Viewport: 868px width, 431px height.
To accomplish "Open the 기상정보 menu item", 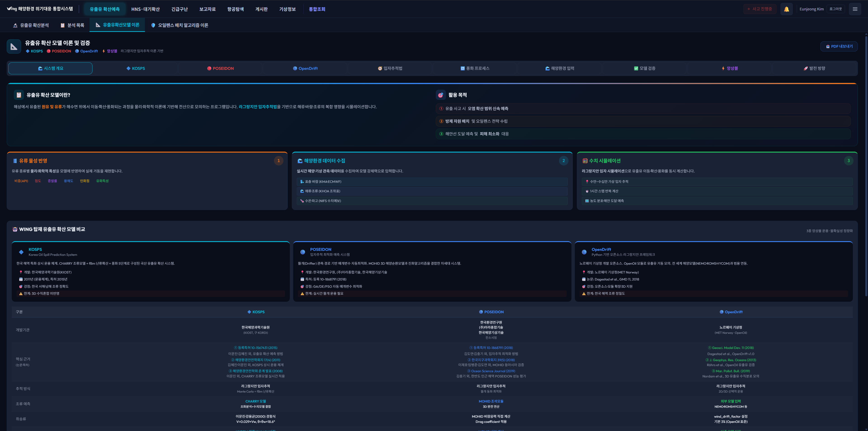I will pyautogui.click(x=287, y=9).
